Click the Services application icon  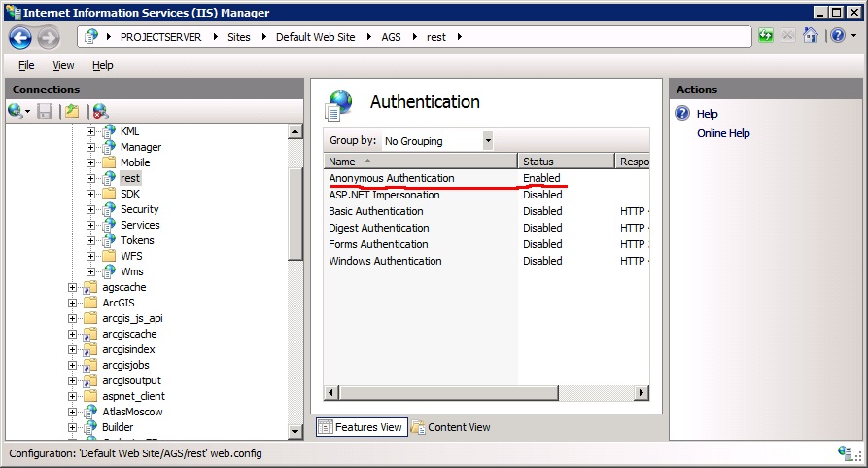(109, 225)
